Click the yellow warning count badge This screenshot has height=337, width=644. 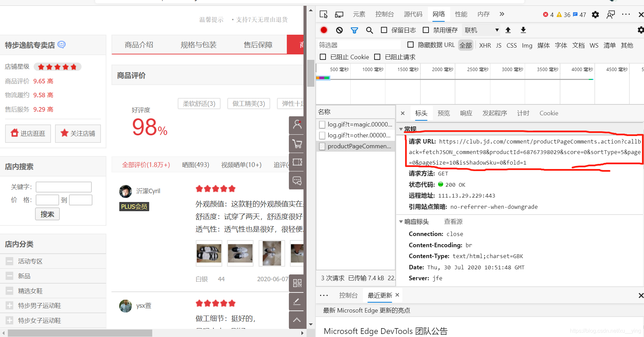click(563, 15)
